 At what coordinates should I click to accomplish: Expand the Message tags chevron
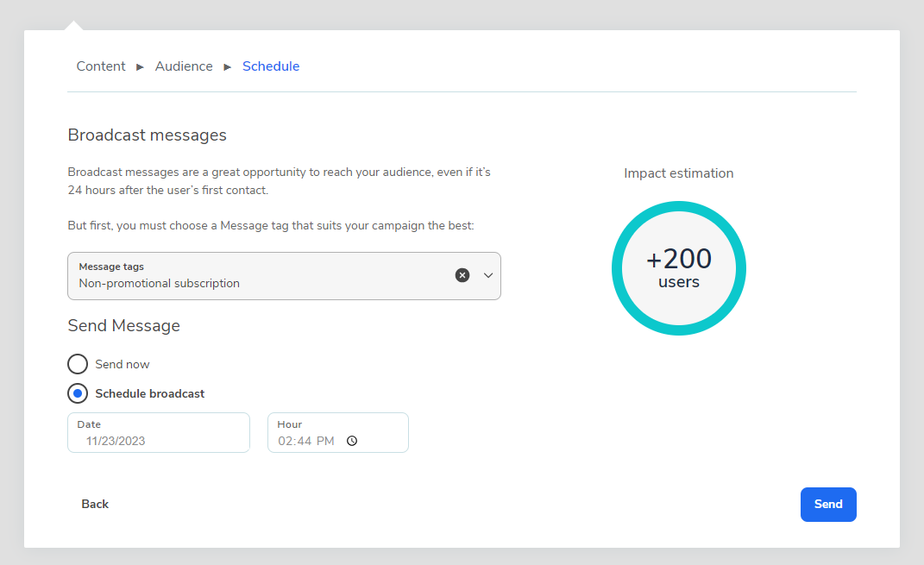pos(488,275)
